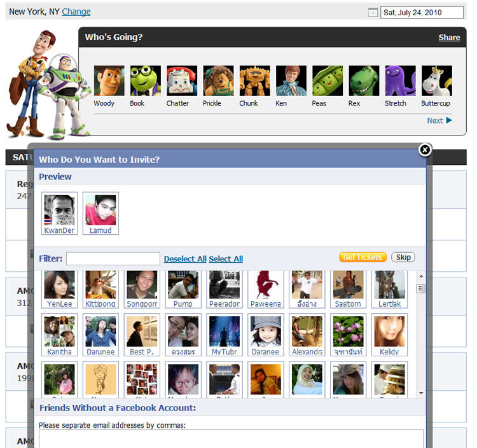
Task: Invite friend Alexandra
Action: point(307,335)
